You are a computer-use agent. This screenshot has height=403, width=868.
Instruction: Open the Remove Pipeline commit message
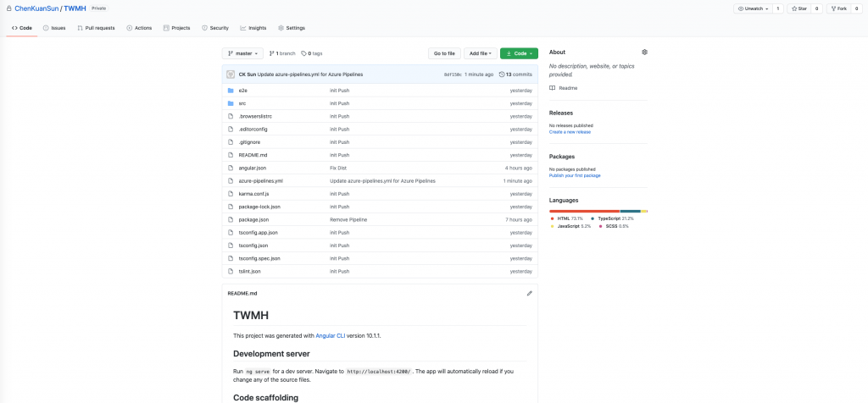pyautogui.click(x=348, y=219)
